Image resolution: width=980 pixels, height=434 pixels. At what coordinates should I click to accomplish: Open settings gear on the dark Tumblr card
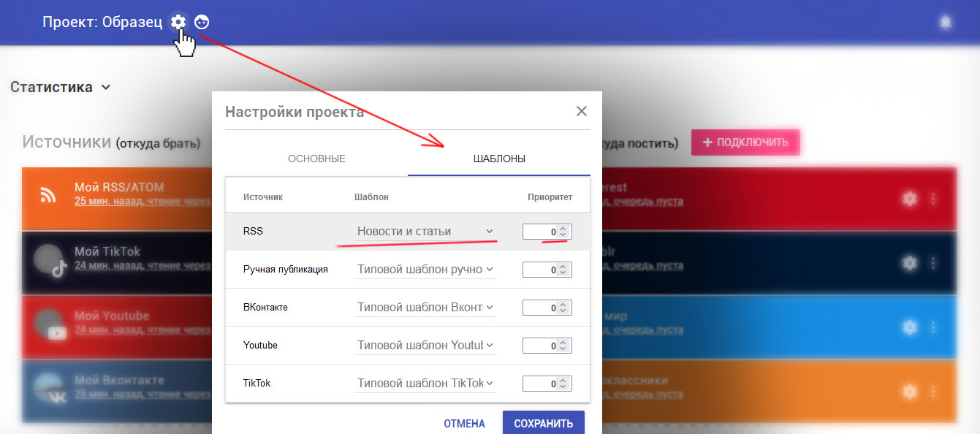(909, 262)
